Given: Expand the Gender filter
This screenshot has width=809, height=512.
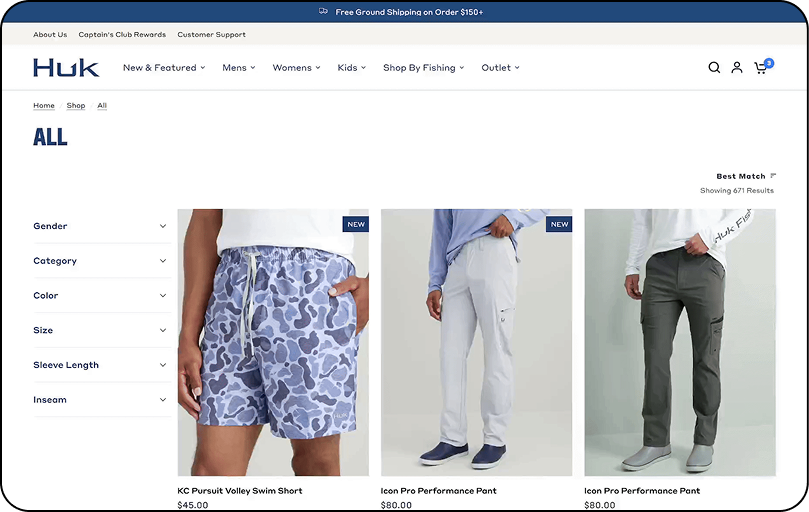Looking at the screenshot, I should (x=100, y=226).
